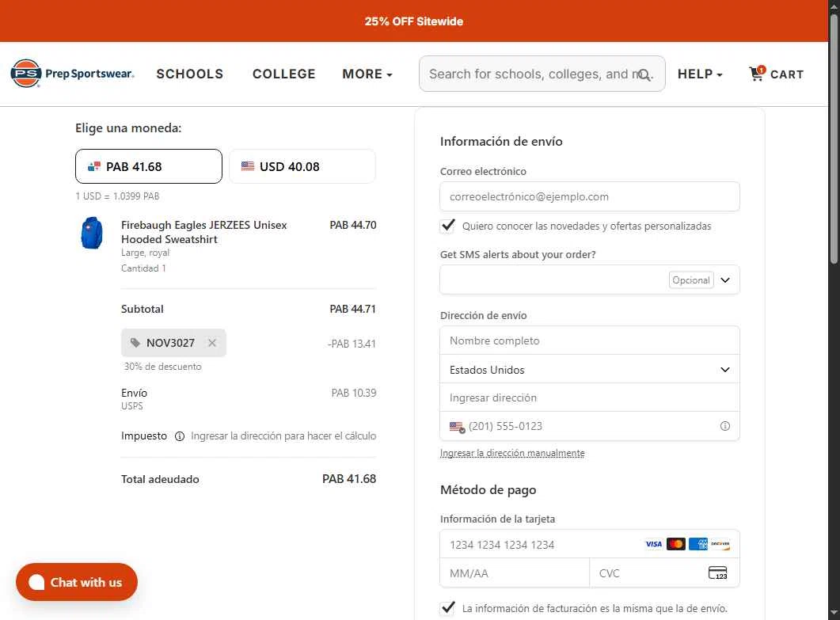Focus the Correo electrónico field

pyautogui.click(x=589, y=196)
